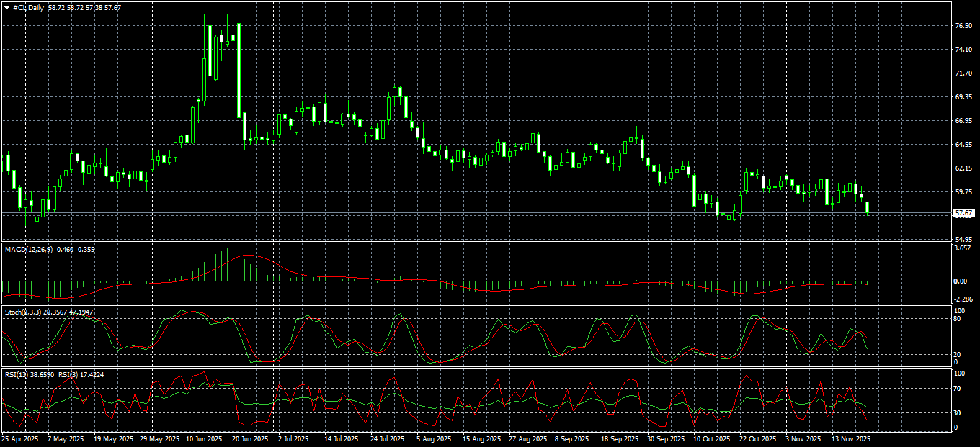Viewport: 980px width, 447px height.
Task: Click the 27 Aug 2025 date label
Action: tap(527, 438)
